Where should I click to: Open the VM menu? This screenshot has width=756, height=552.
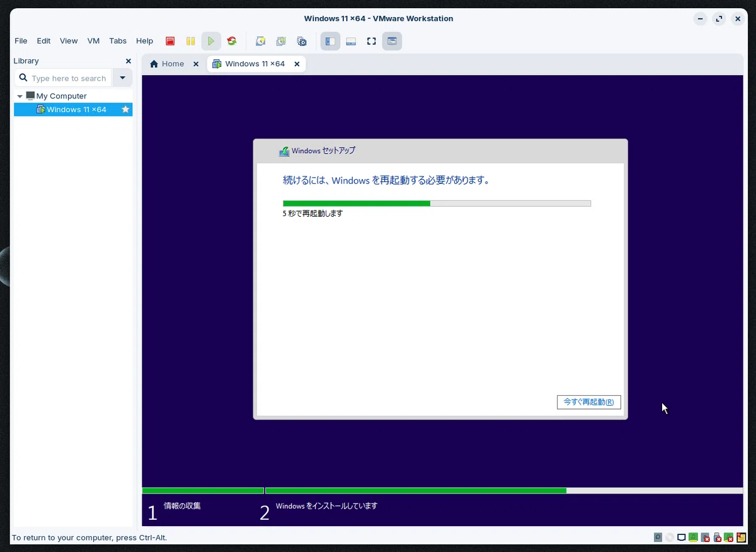pyautogui.click(x=93, y=41)
